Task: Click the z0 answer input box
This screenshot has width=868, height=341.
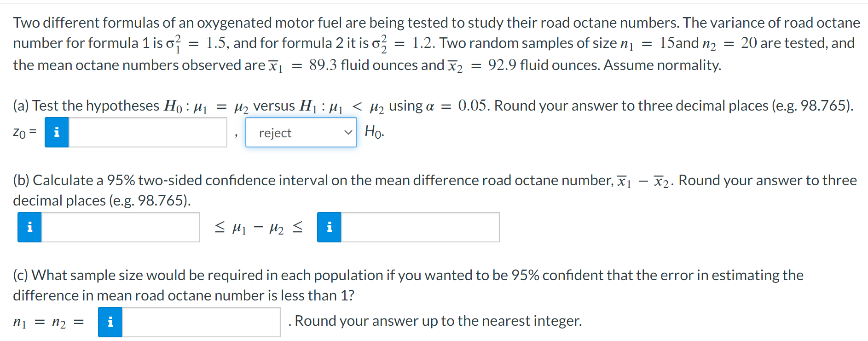Action: (148, 132)
